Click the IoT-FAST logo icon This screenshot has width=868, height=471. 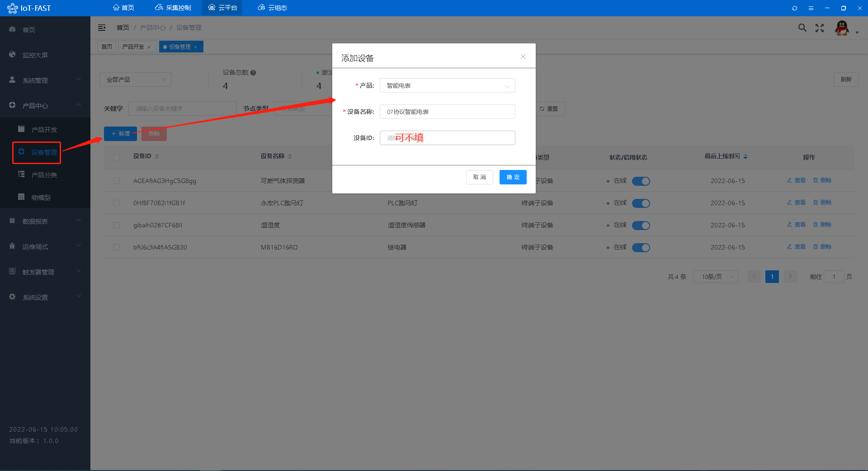pyautogui.click(x=12, y=8)
